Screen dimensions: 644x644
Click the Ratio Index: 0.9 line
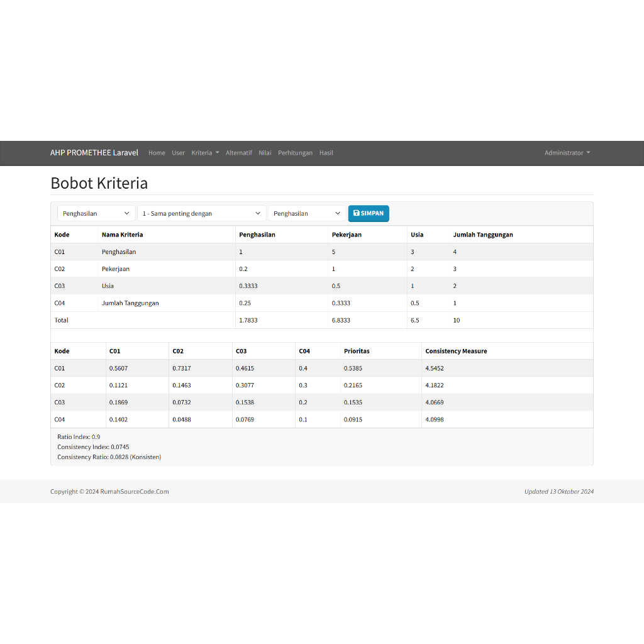click(79, 437)
